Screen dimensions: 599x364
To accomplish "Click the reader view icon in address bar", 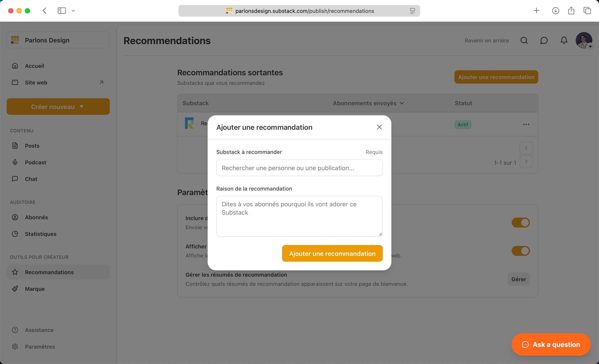I will point(412,11).
